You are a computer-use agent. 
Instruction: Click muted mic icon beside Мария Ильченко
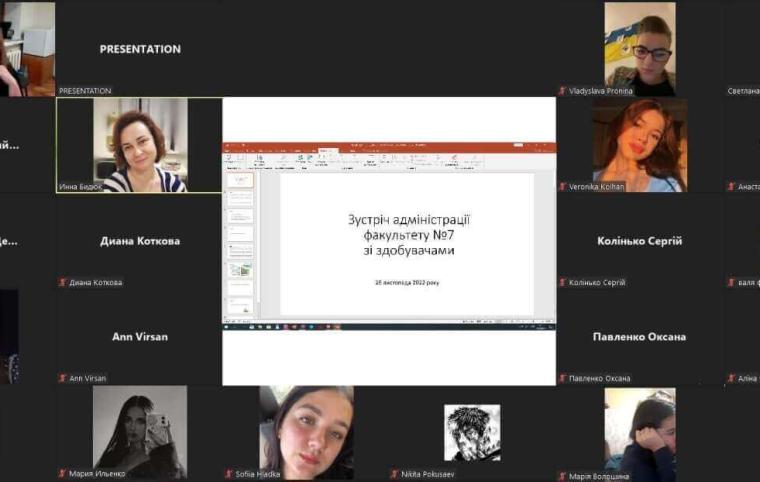63,475
